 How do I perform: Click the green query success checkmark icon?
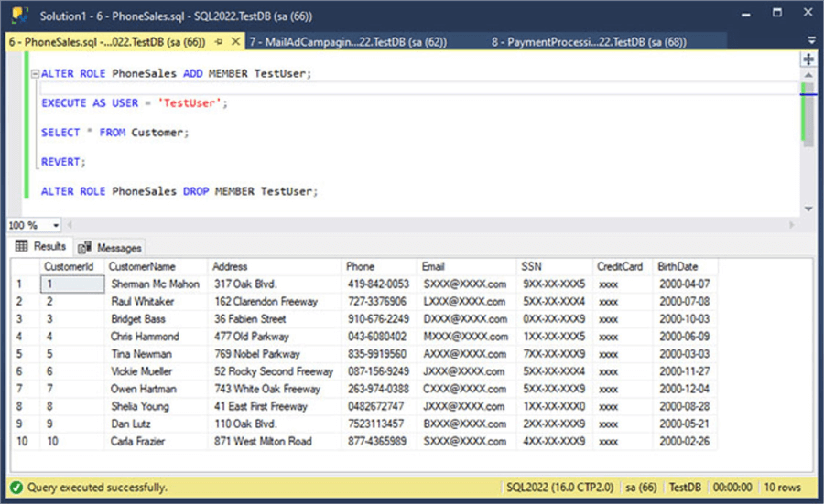16,488
